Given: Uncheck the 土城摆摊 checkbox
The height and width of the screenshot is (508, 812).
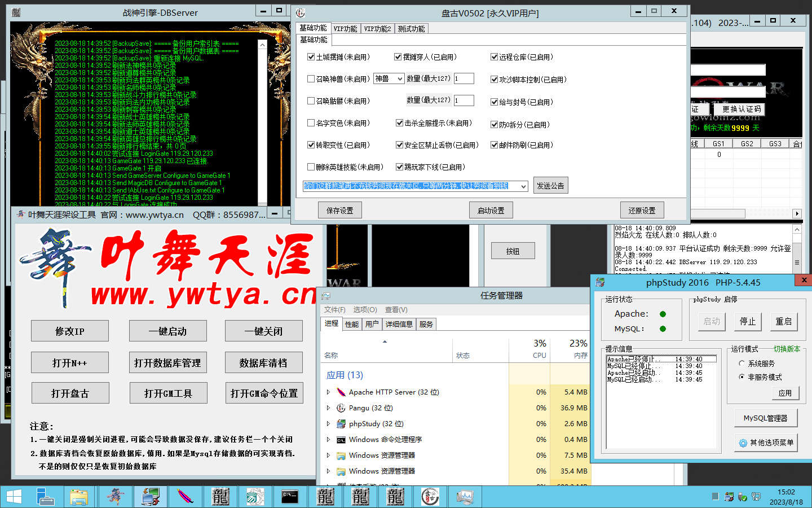Looking at the screenshot, I should [x=311, y=57].
